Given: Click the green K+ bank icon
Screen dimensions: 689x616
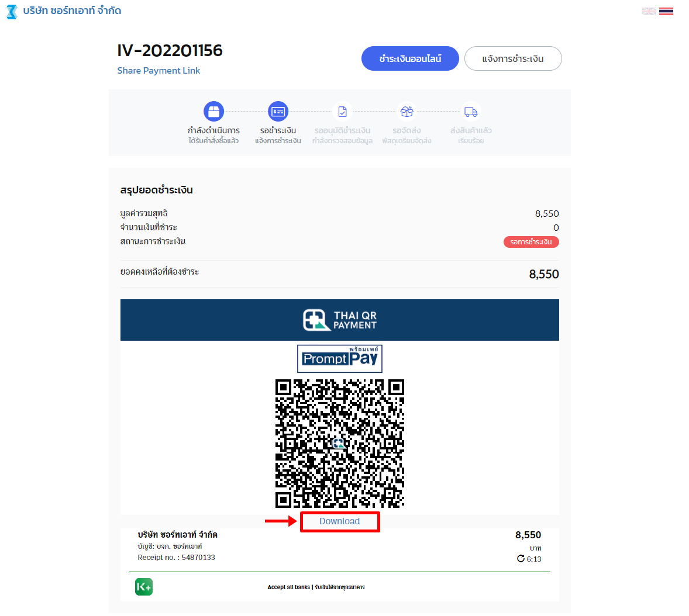Looking at the screenshot, I should click(x=144, y=587).
